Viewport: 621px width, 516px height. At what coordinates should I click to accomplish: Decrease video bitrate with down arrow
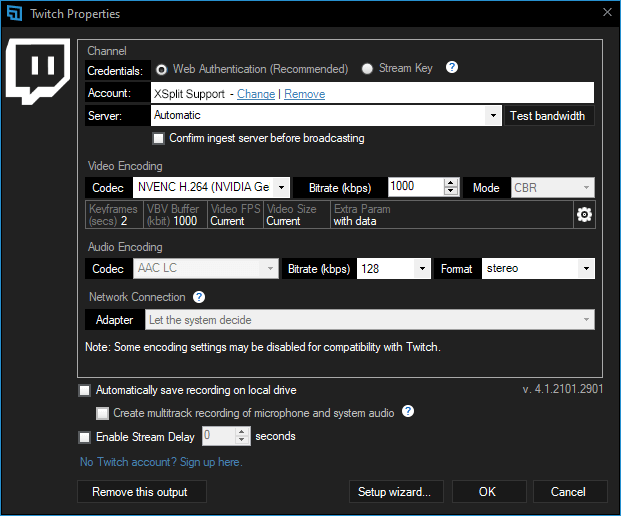[x=451, y=191]
